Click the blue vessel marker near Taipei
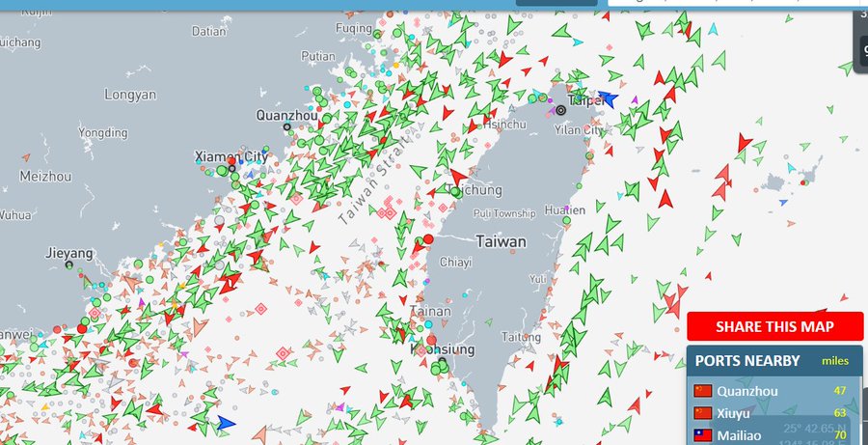Screen dimensions: 868x445 tap(608, 98)
